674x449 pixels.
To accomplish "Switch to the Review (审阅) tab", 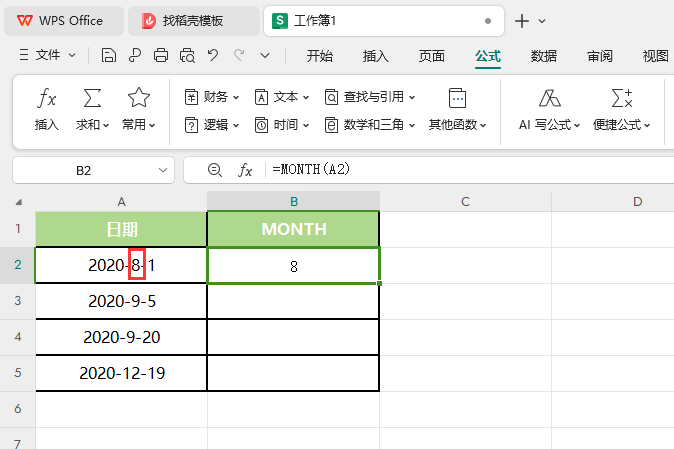I will tap(600, 56).
